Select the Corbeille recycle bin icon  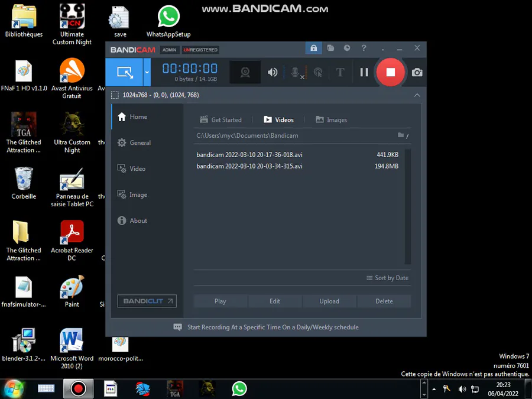point(24,183)
